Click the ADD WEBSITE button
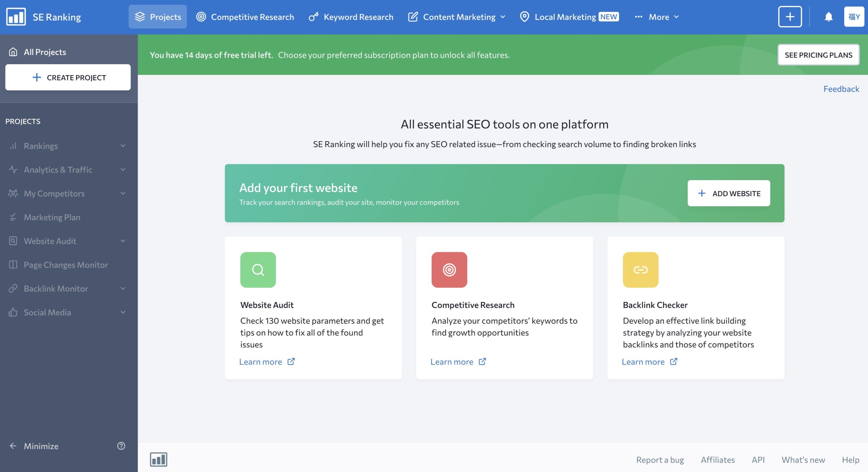The image size is (868, 472). [729, 193]
